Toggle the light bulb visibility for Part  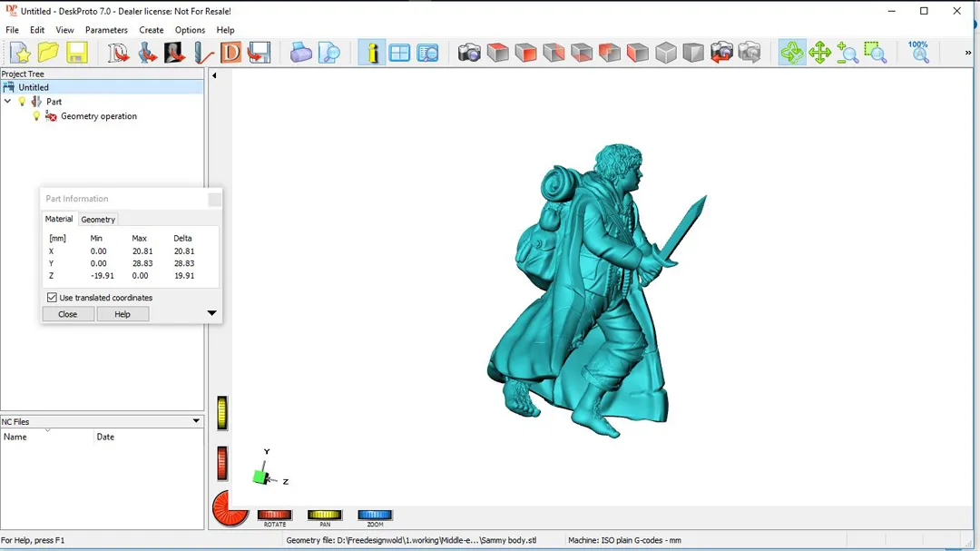click(22, 102)
